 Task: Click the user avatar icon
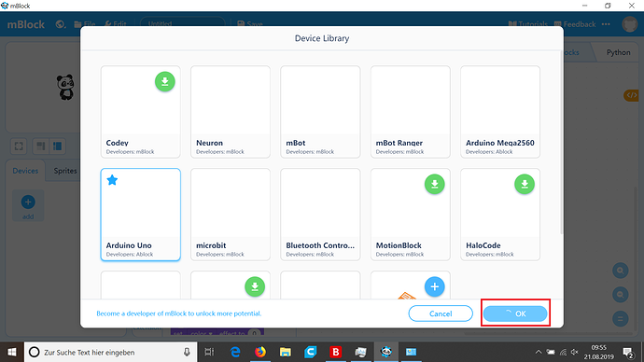pyautogui.click(x=630, y=24)
